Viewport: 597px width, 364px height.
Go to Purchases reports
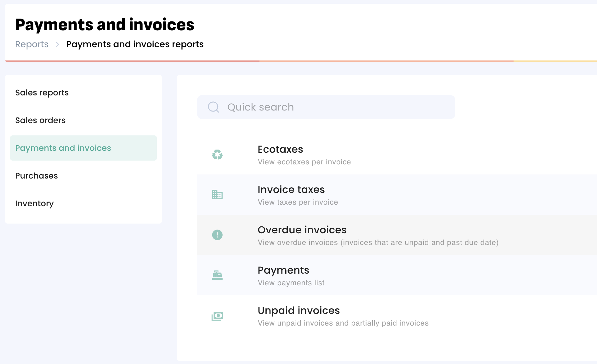pyautogui.click(x=37, y=176)
